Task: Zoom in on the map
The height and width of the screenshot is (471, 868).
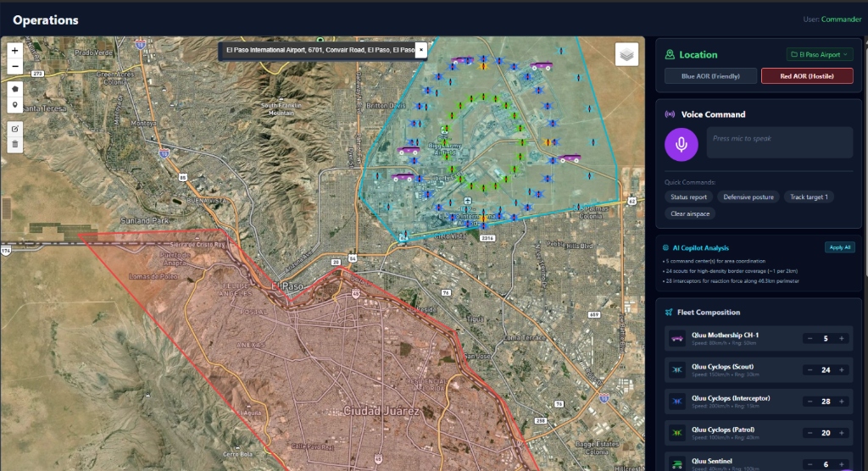Action: tap(15, 50)
